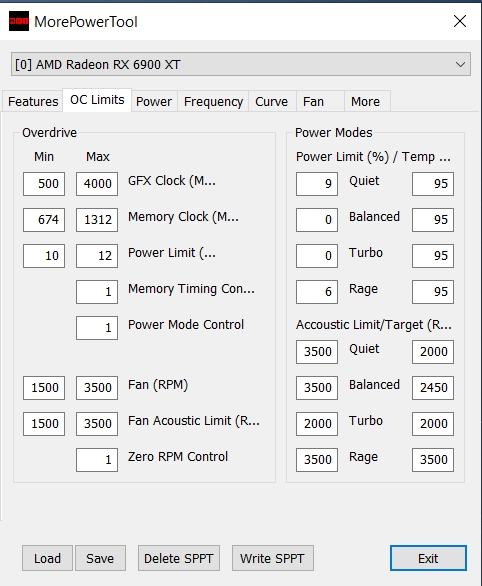Edit Fan Acoustic Limit min field
The width and height of the screenshot is (482, 586).
click(x=44, y=424)
